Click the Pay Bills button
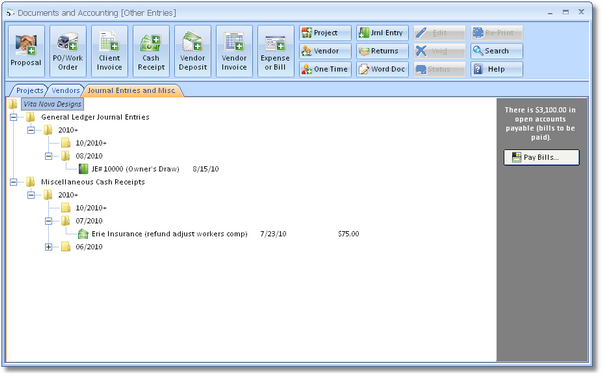This screenshot has width=602, height=376. pyautogui.click(x=541, y=157)
